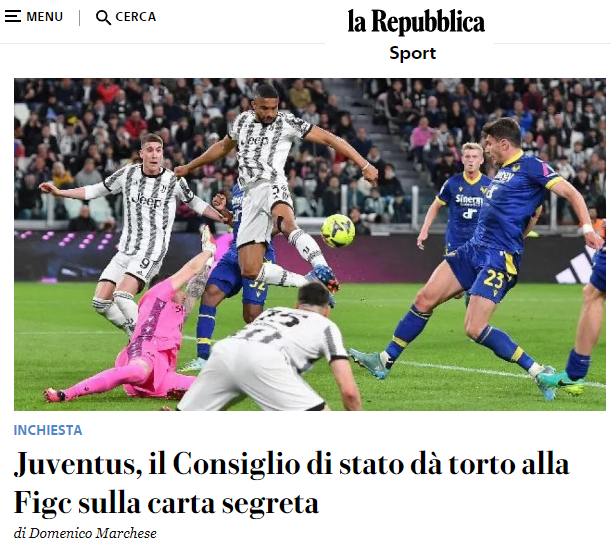Select the MENU text label

click(x=44, y=17)
